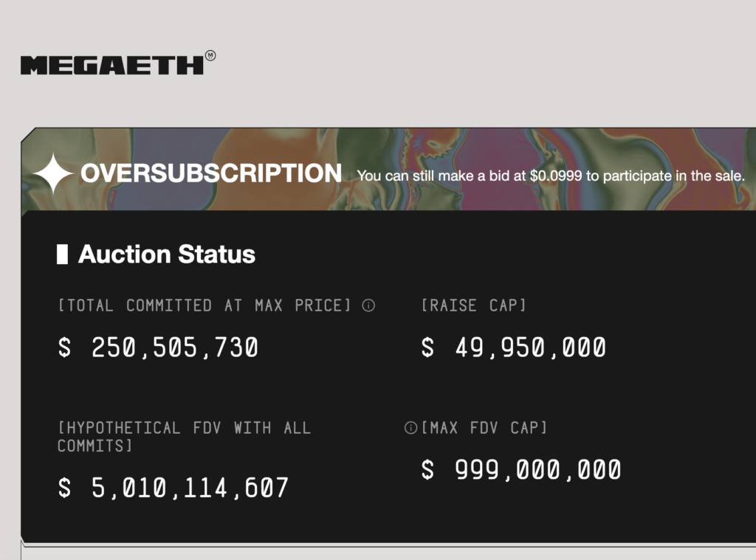Viewport: 756px width, 560px height.
Task: Select the $49,950,000 raise cap value
Action: pos(513,348)
